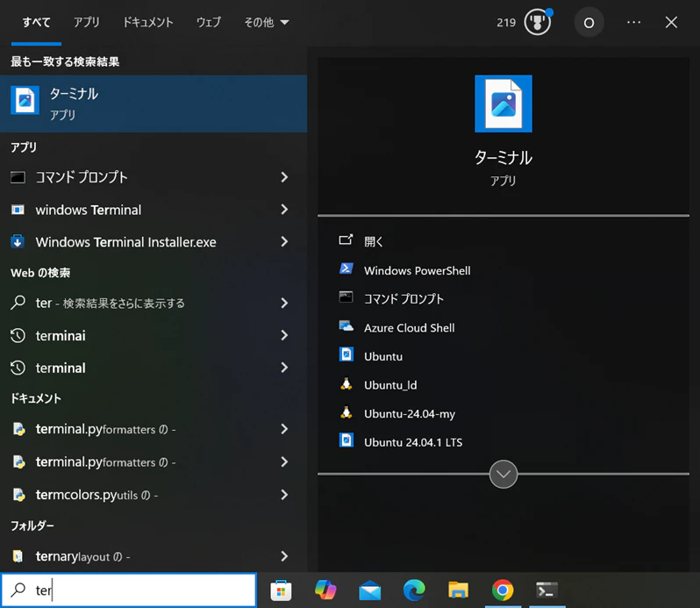Open the rewards trophy badge icon
The width and height of the screenshot is (700, 608).
click(x=538, y=22)
